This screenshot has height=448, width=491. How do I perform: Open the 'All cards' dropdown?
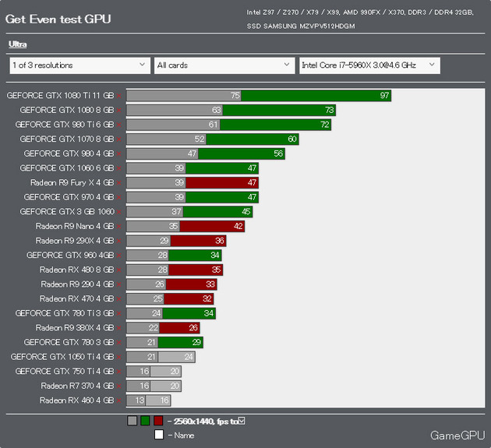(x=224, y=65)
